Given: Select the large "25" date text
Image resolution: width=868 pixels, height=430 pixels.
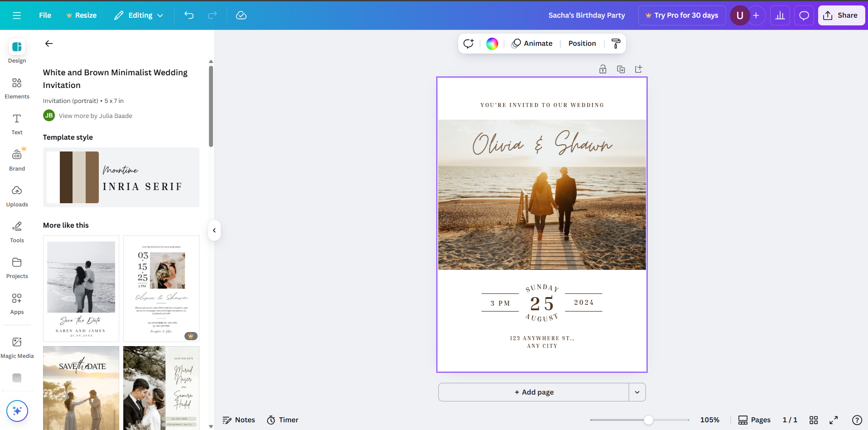Looking at the screenshot, I should (542, 303).
